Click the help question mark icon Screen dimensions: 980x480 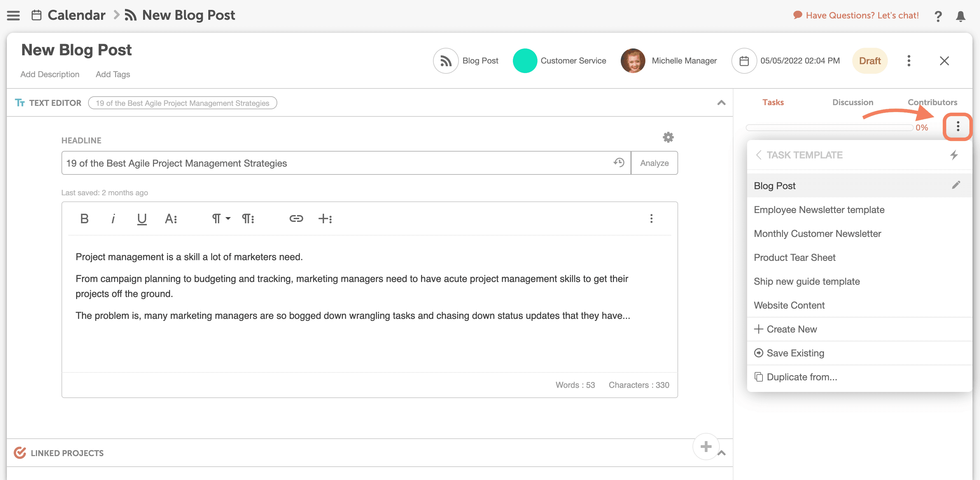click(x=938, y=16)
